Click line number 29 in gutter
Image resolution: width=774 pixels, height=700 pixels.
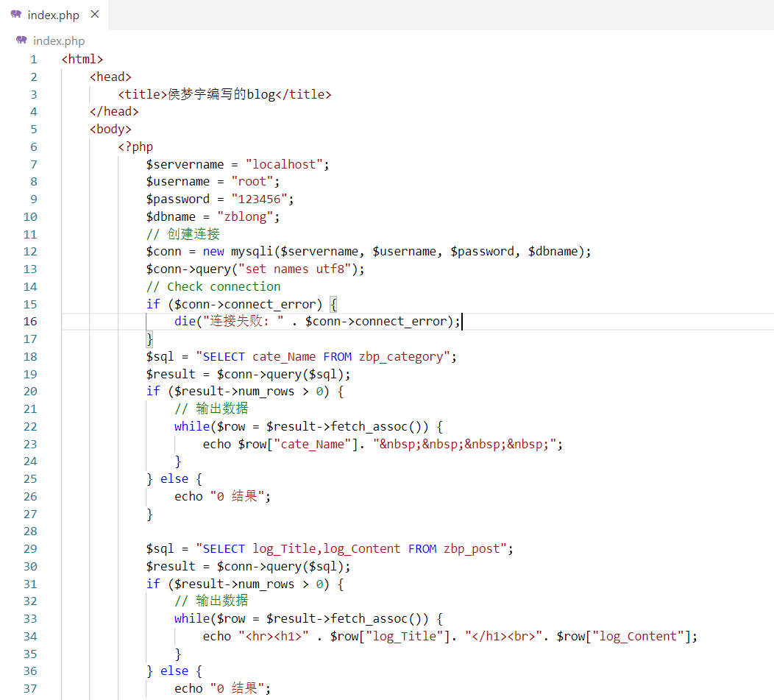[30, 549]
